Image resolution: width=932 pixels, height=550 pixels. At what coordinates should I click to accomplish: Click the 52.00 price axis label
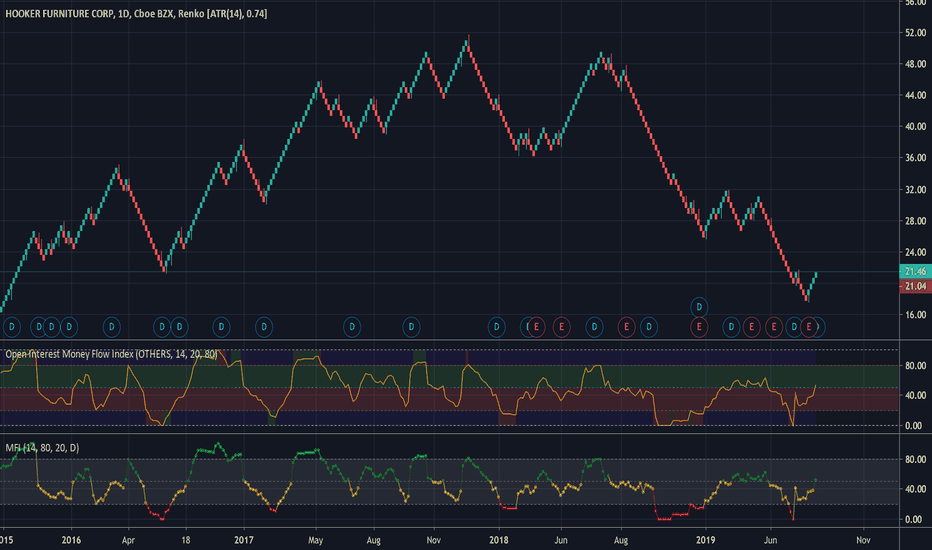tap(915, 33)
